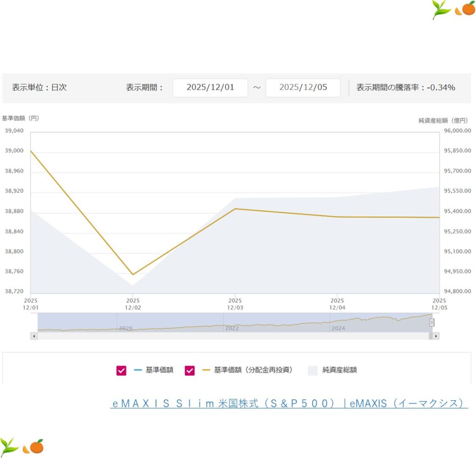Screen dimensions: 476x458
Task: Click the 2020 marker in the navigator
Action: [x=126, y=328]
